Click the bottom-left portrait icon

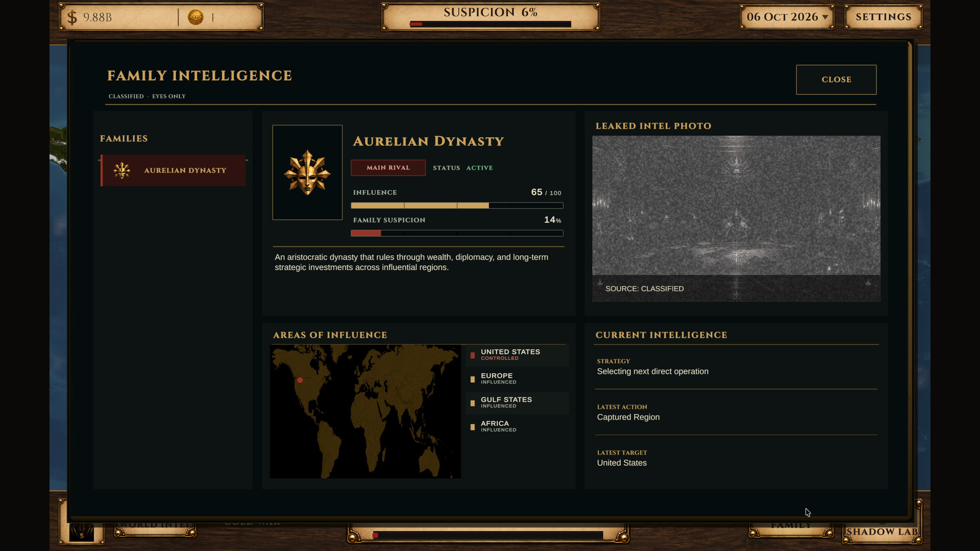point(82,533)
